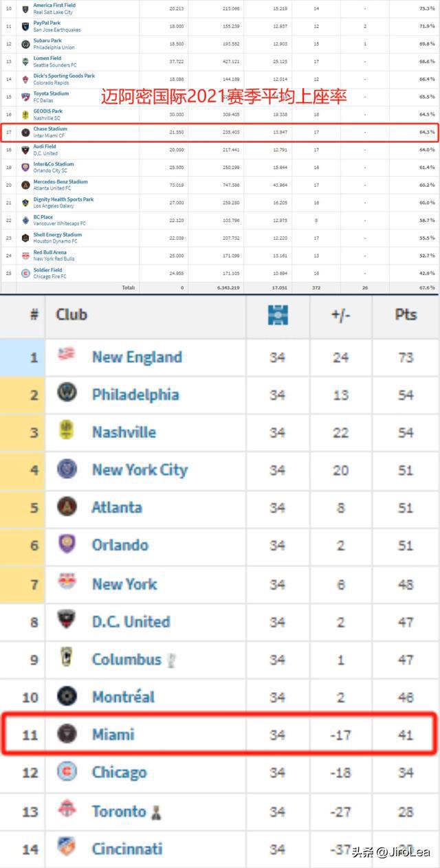Open the Cincinnati club link
The width and height of the screenshot is (440, 868).
pos(127,848)
